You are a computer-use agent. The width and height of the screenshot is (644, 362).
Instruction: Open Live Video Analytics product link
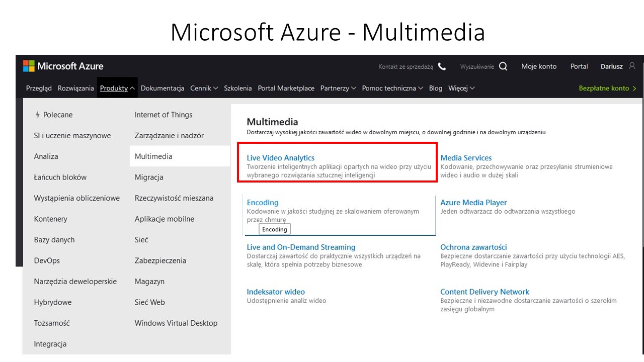(281, 158)
